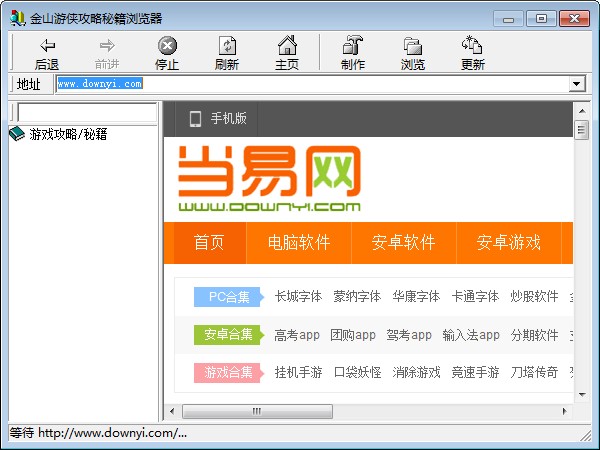
Task: Close the 金山游侠攻略秘籍浏览器 window
Action: (x=574, y=19)
